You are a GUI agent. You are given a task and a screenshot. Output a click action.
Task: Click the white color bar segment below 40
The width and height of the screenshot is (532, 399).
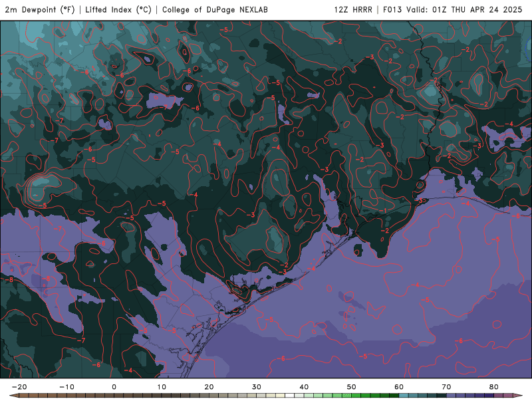[289, 396]
